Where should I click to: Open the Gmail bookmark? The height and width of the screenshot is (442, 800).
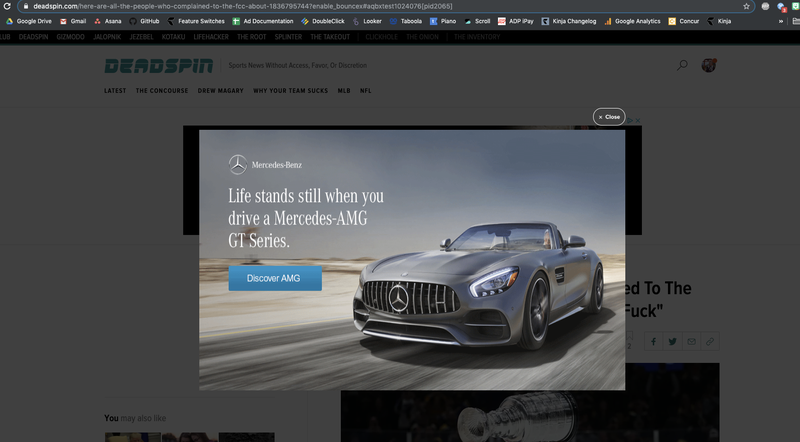73,21
